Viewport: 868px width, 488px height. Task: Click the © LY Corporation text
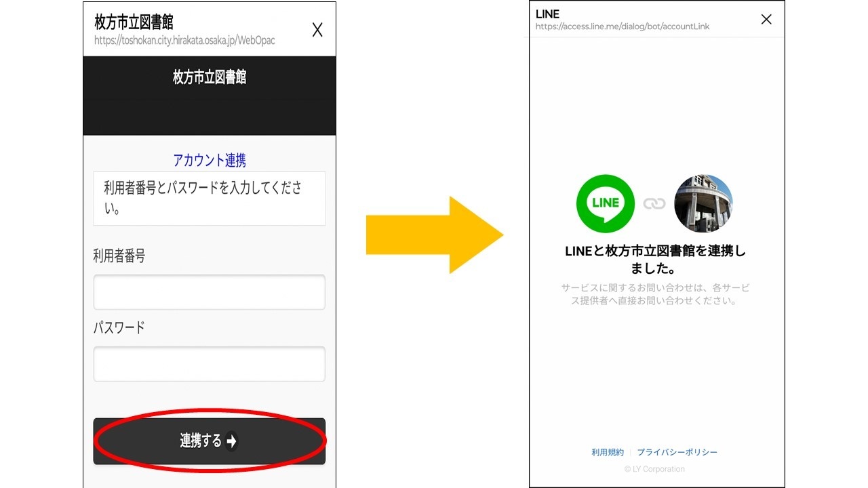(654, 469)
